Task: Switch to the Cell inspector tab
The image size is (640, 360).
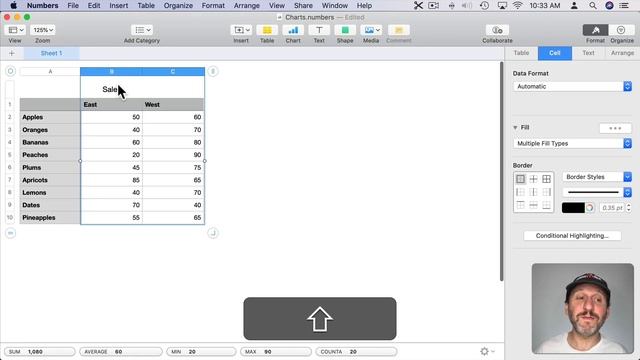Action: coord(555,53)
